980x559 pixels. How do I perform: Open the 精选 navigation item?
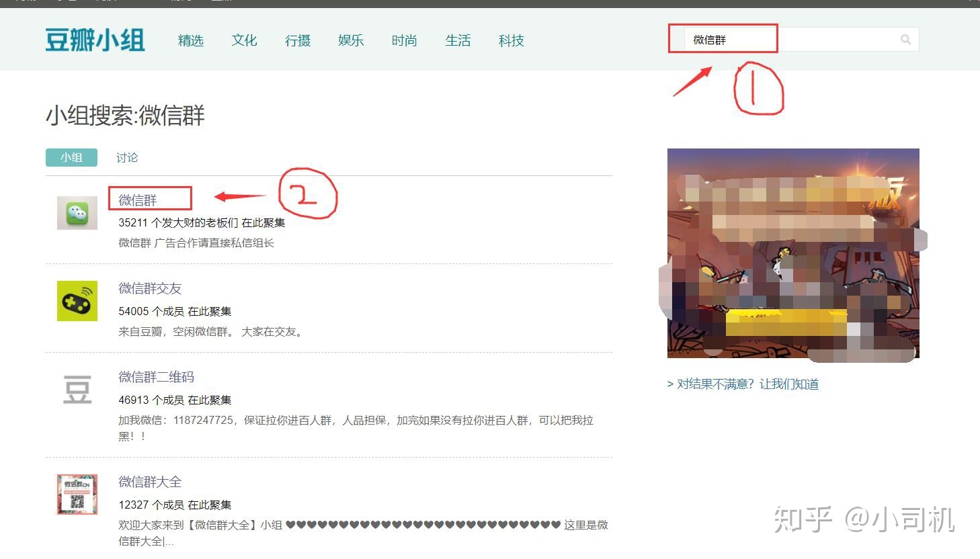pyautogui.click(x=191, y=40)
